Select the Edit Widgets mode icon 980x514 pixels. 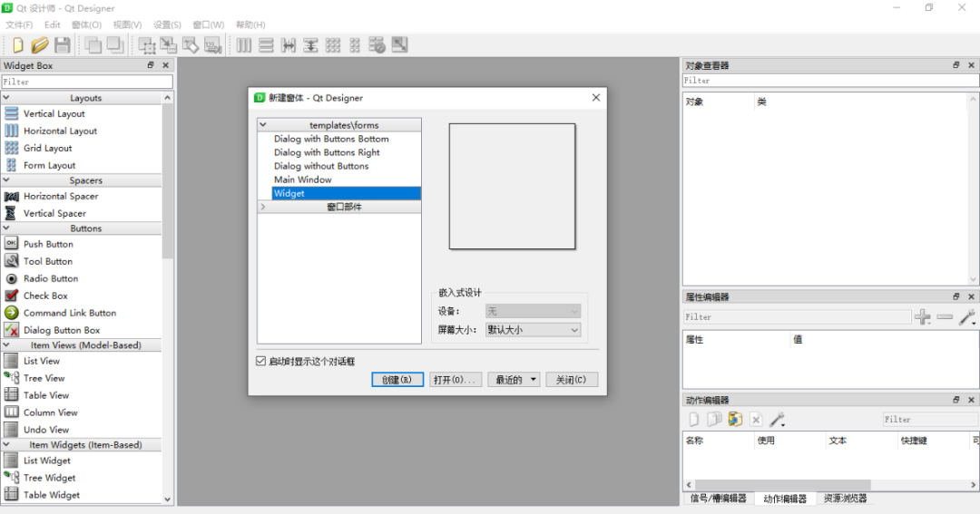point(147,45)
